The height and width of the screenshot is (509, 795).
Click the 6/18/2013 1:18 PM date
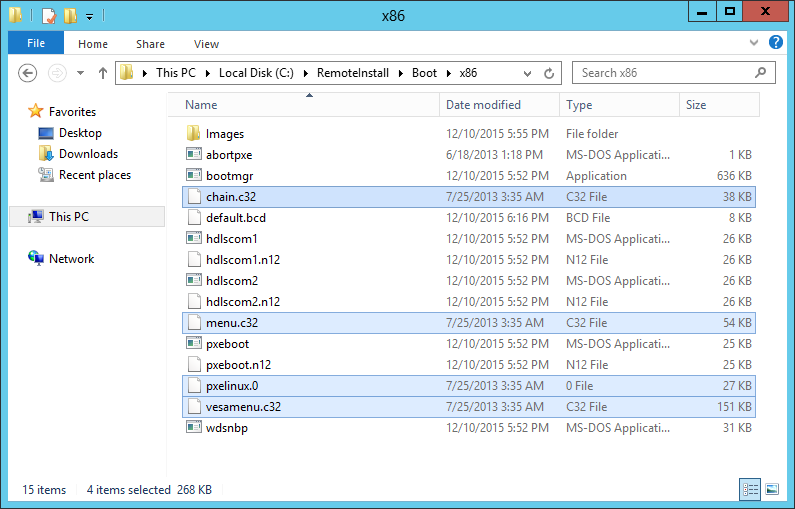click(494, 155)
